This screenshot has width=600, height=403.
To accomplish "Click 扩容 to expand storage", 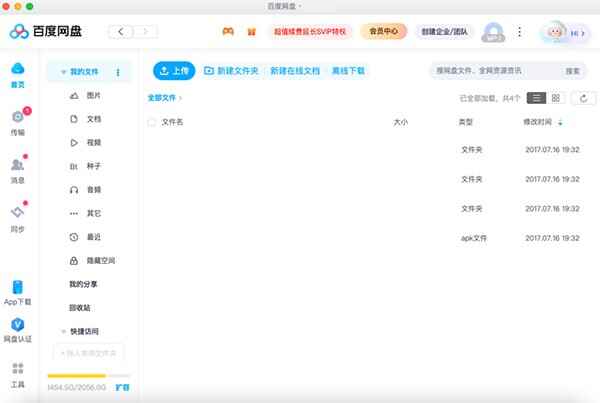I will (122, 388).
